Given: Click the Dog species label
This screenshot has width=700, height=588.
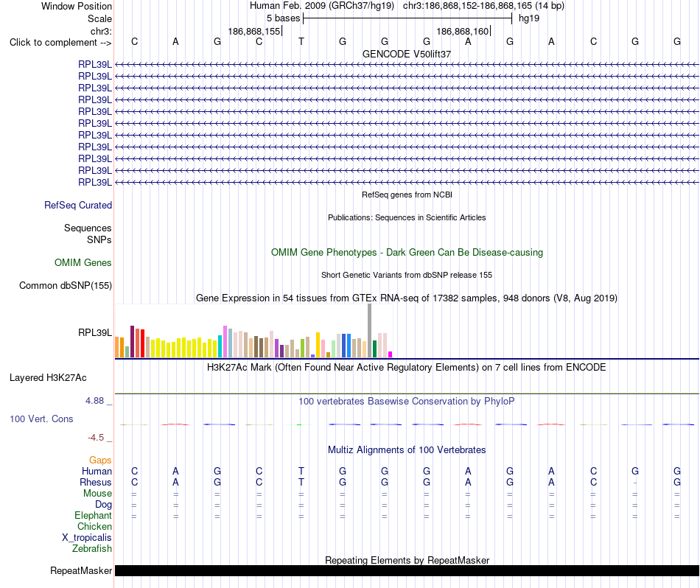Looking at the screenshot, I should pos(103,505).
